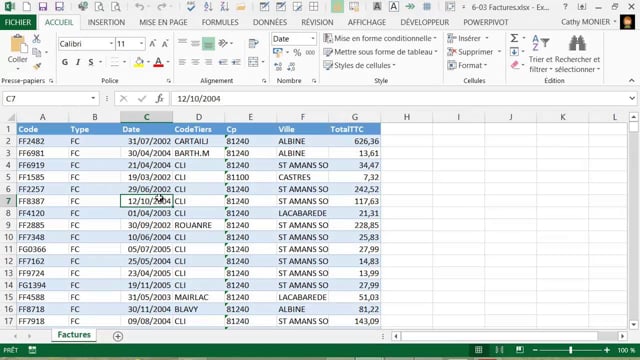The image size is (640, 360).
Task: Switch to the MISE EN PAGE tab
Action: pyautogui.click(x=163, y=22)
